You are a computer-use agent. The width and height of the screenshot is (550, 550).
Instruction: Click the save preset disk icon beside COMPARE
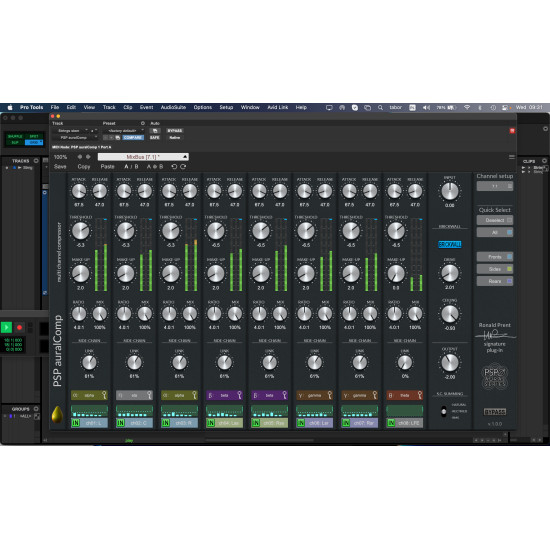click(118, 138)
